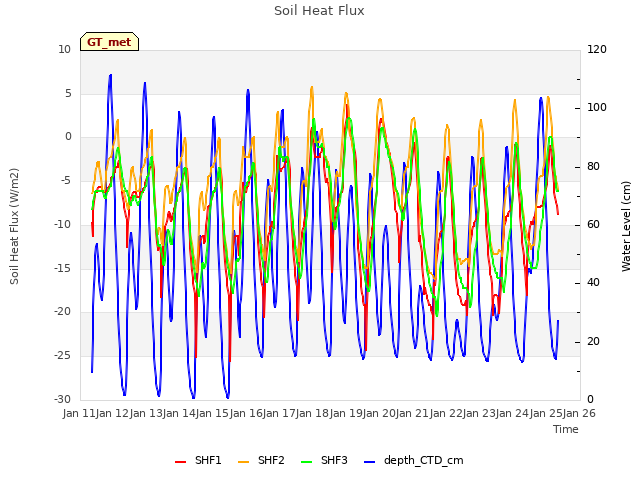Toggle depth_CTD_cm series in the legend
Screen dimensions: 640x480
click(413, 461)
